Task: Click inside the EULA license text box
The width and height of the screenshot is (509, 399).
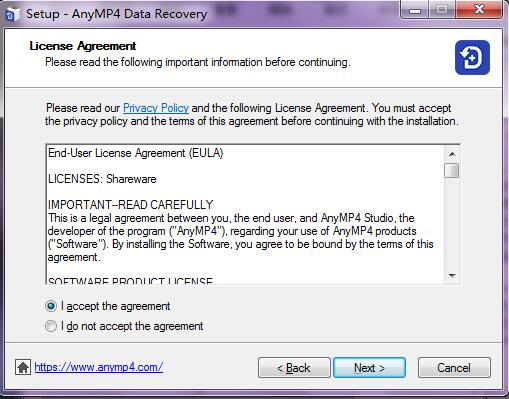Action: point(245,215)
